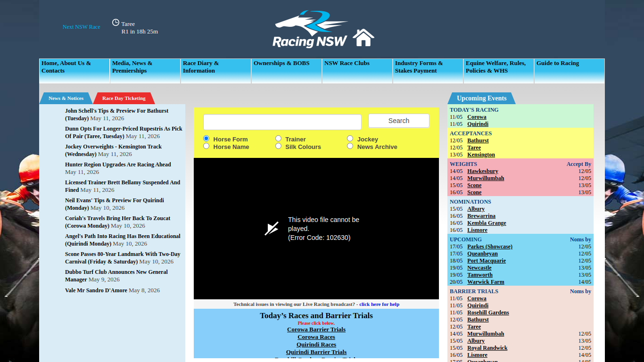The image size is (644, 362).
Task: Click the Search button
Action: (399, 121)
